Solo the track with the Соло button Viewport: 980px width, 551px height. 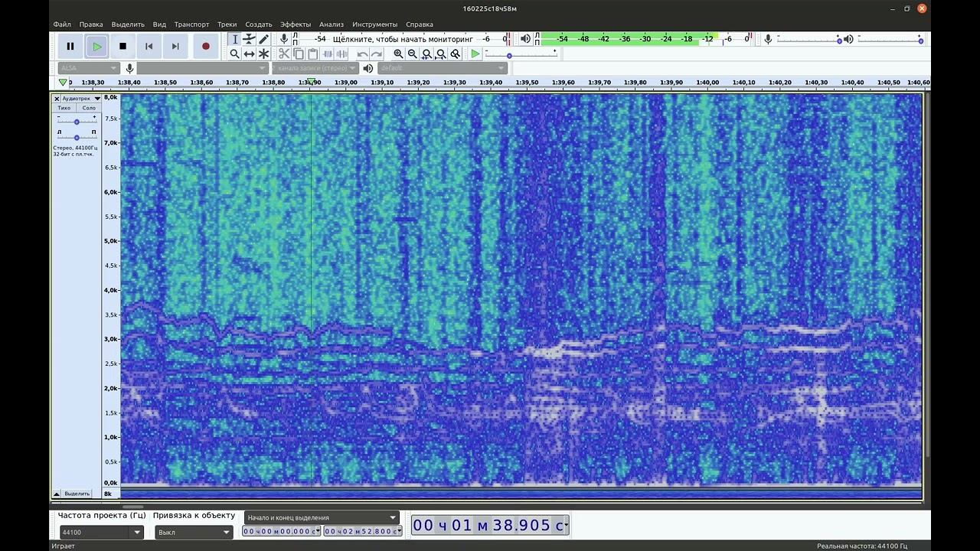click(x=89, y=108)
